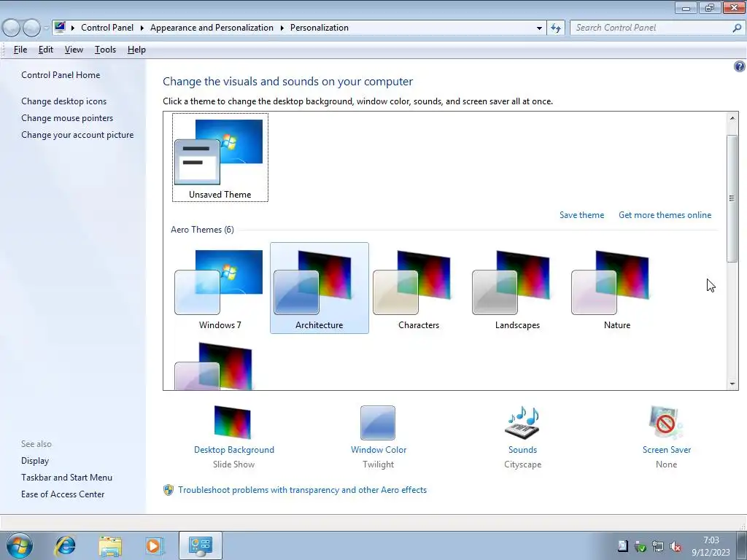The width and height of the screenshot is (747, 560).
Task: Expand the arrow before Control Panel breadcrumb
Action: pos(72,28)
